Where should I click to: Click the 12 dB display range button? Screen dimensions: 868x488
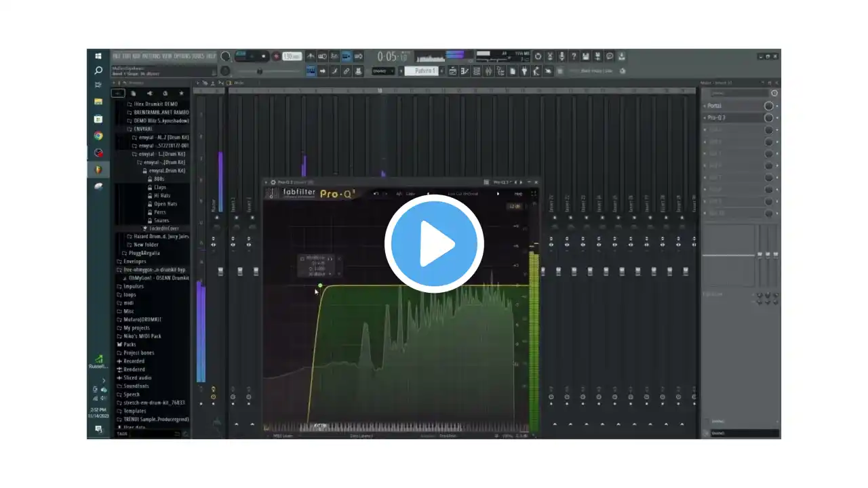[x=515, y=206]
